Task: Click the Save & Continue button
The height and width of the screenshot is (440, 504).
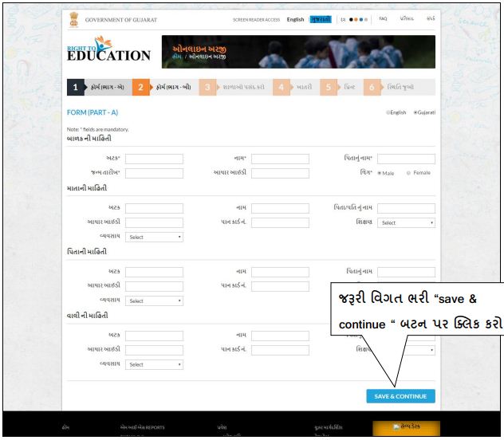Action: tap(400, 396)
